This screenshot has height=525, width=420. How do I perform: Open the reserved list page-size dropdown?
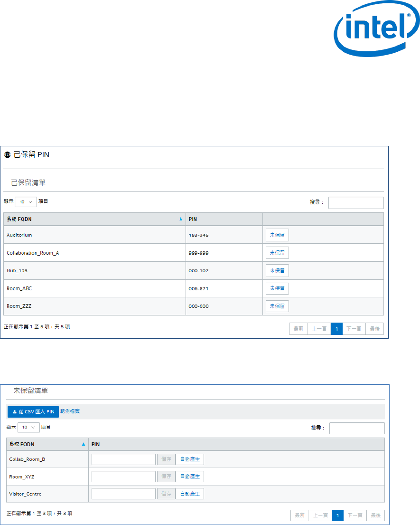[x=26, y=201]
